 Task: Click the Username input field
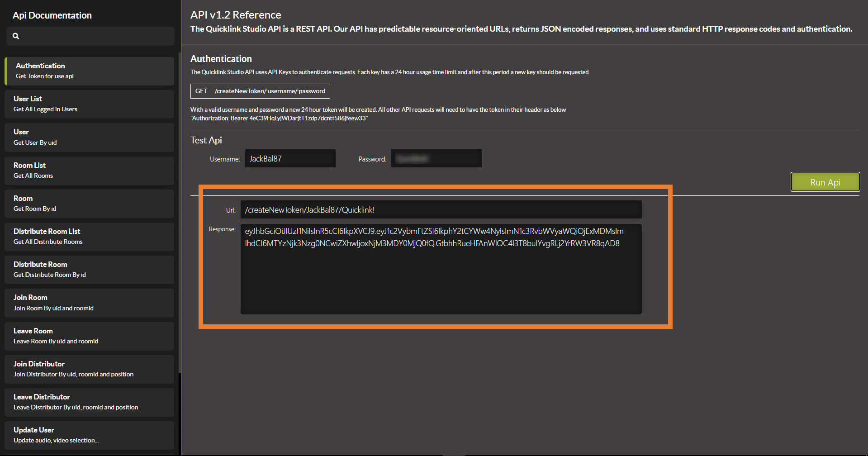290,159
